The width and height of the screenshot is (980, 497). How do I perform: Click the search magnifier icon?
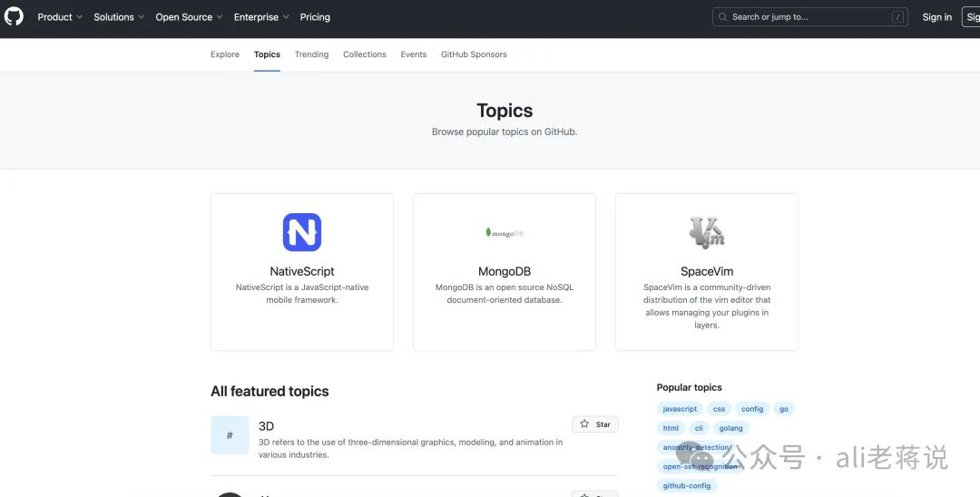(723, 17)
